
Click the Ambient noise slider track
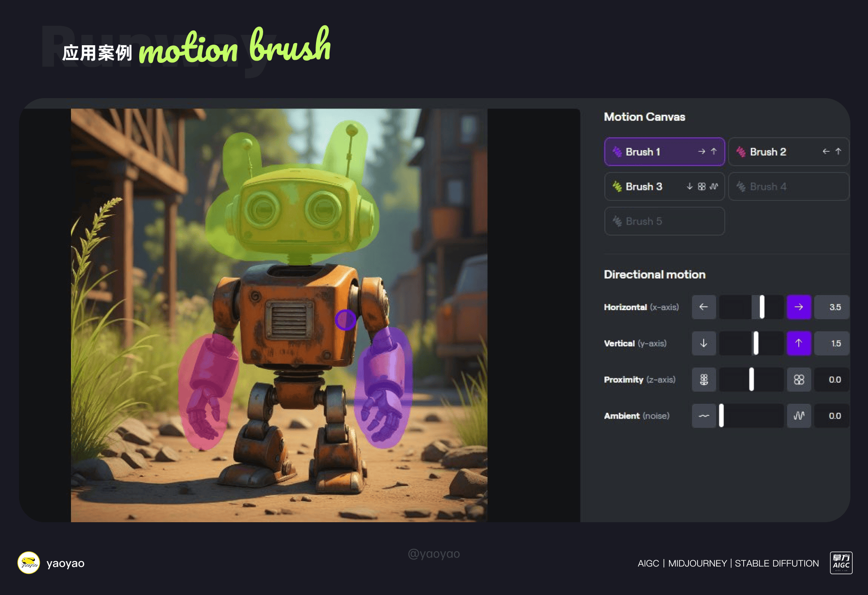pyautogui.click(x=751, y=416)
